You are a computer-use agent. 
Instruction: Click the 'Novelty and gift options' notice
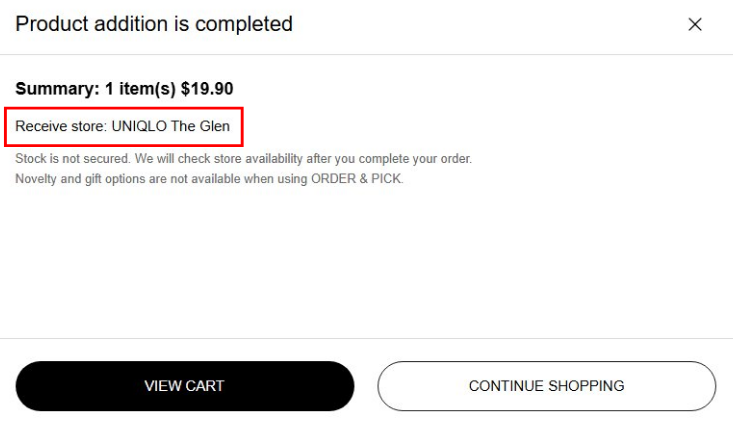79,179
